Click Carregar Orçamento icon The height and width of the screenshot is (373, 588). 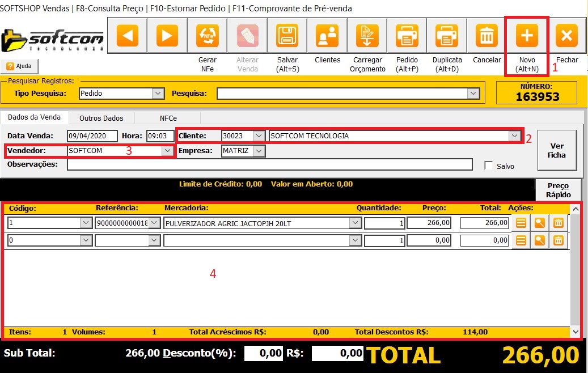[x=367, y=36]
